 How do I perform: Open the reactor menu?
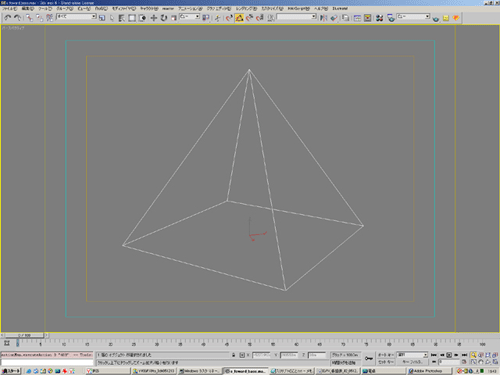(168, 8)
